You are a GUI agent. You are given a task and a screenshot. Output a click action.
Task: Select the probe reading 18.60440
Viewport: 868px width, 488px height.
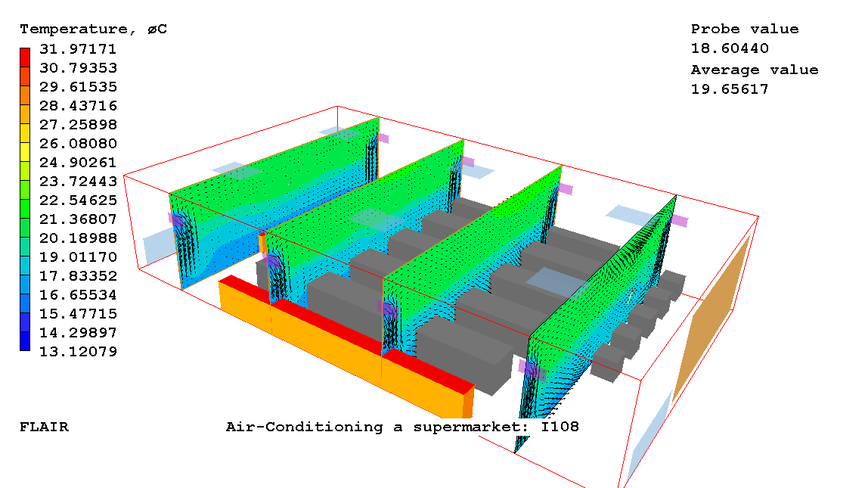click(x=729, y=49)
